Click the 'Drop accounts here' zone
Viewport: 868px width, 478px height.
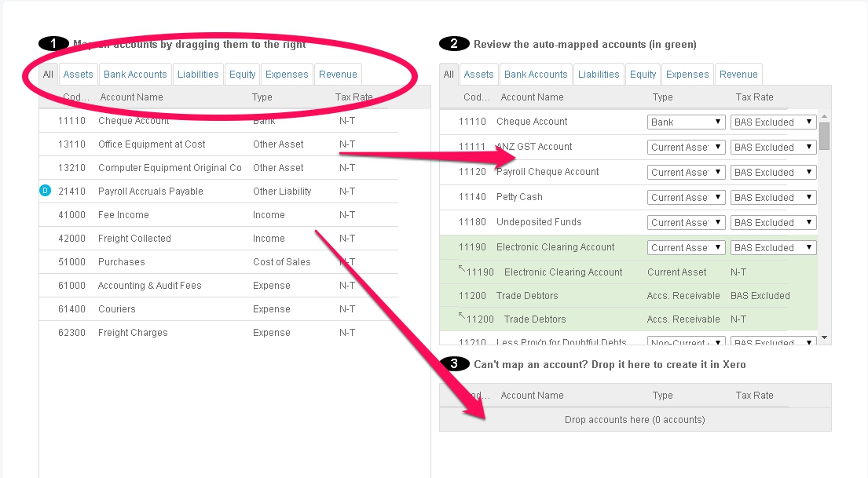tap(635, 420)
